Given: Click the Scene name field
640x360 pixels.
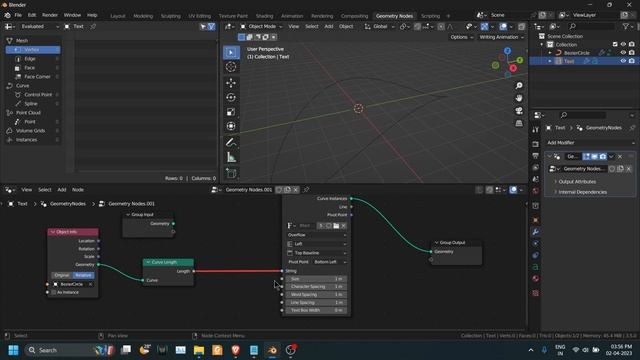Looking at the screenshot, I should coord(509,15).
